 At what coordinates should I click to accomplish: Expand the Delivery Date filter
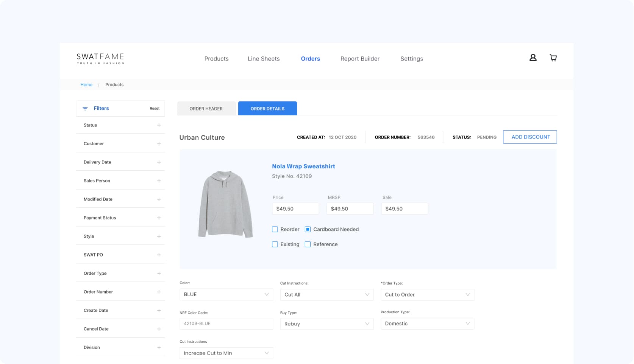point(120,162)
